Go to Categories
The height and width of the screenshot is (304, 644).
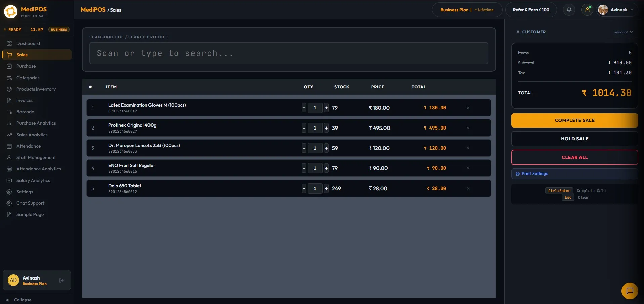37,78
